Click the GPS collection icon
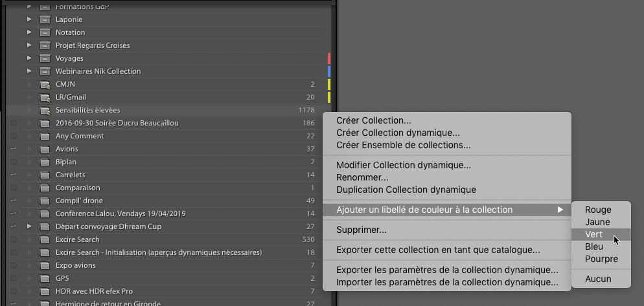Image resolution: width=644 pixels, height=306 pixels. [44, 278]
